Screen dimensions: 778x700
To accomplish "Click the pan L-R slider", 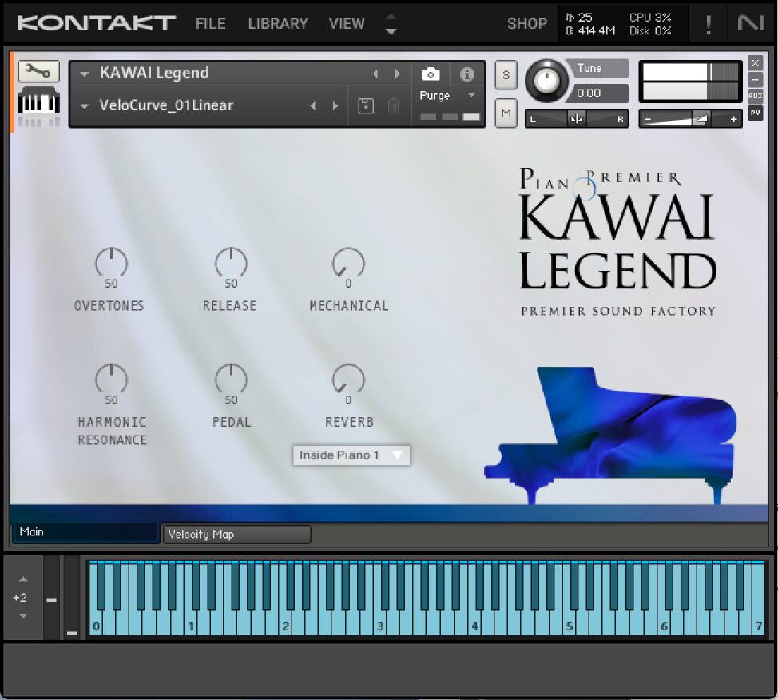I will tap(577, 119).
